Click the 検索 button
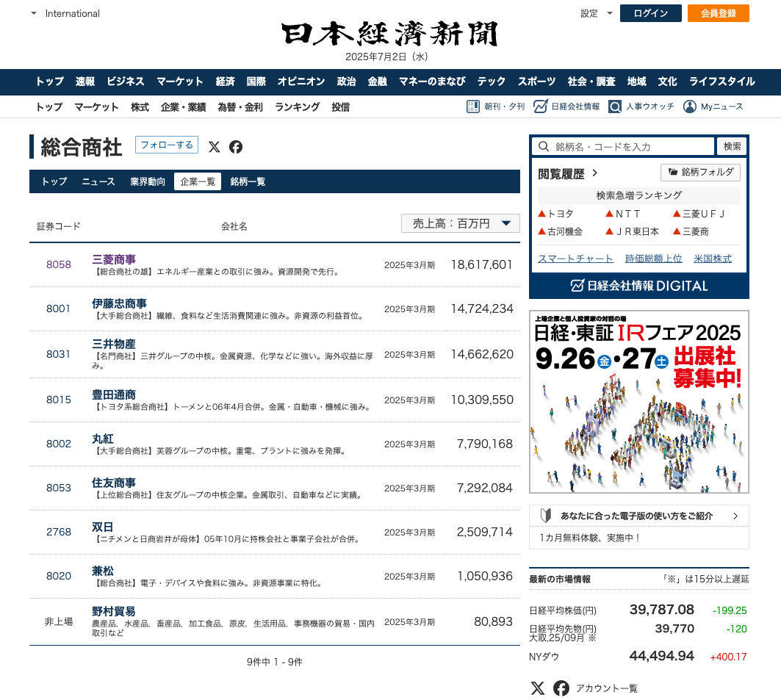This screenshot has width=781, height=700. click(733, 146)
